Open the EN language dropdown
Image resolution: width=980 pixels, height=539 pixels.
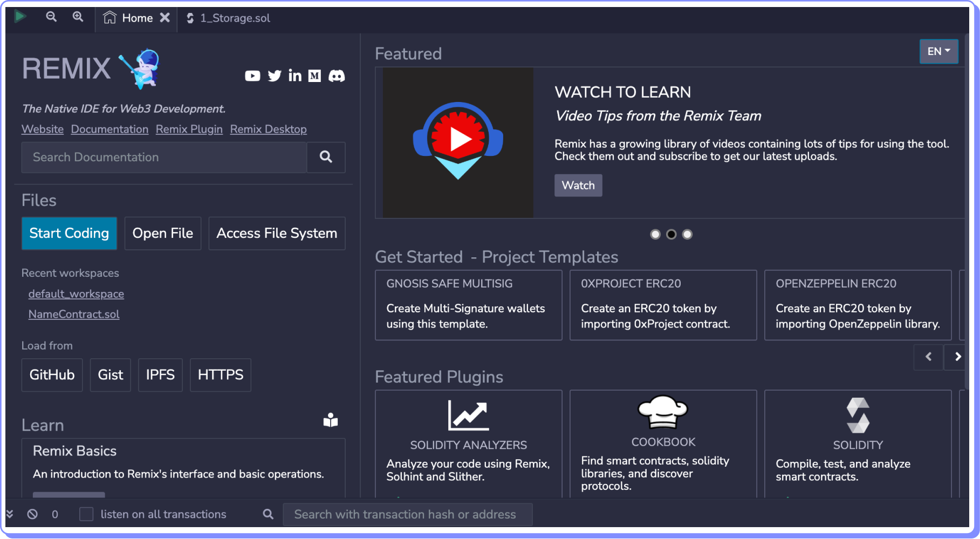[939, 52]
